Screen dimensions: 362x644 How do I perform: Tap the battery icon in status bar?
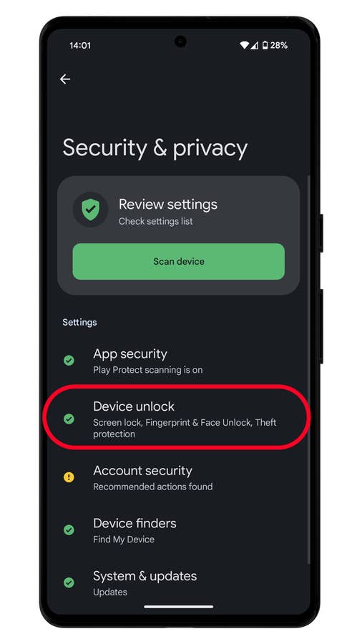click(x=265, y=45)
